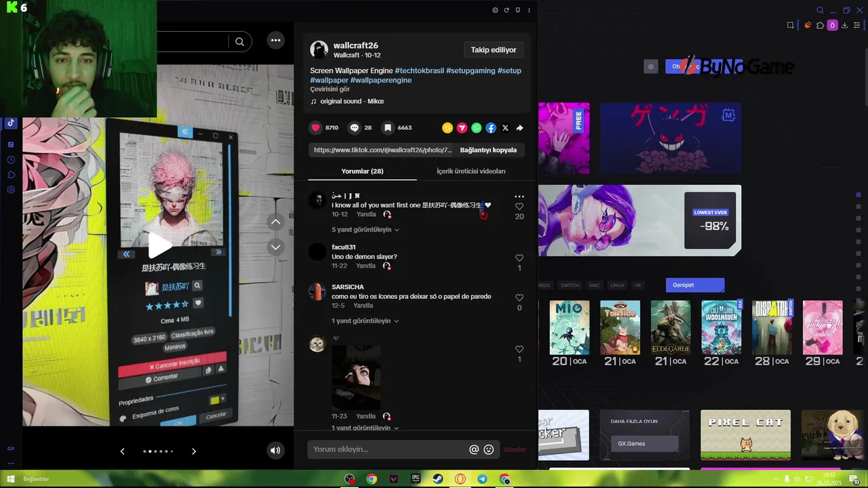The image size is (868, 488).
Task: Open the #wallpaperengine hashtag
Action: [381, 80]
